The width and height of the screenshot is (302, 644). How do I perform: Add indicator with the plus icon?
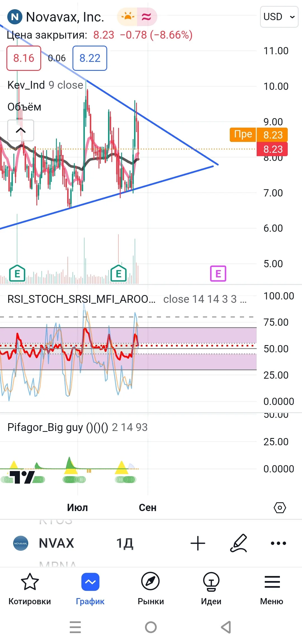click(x=198, y=543)
